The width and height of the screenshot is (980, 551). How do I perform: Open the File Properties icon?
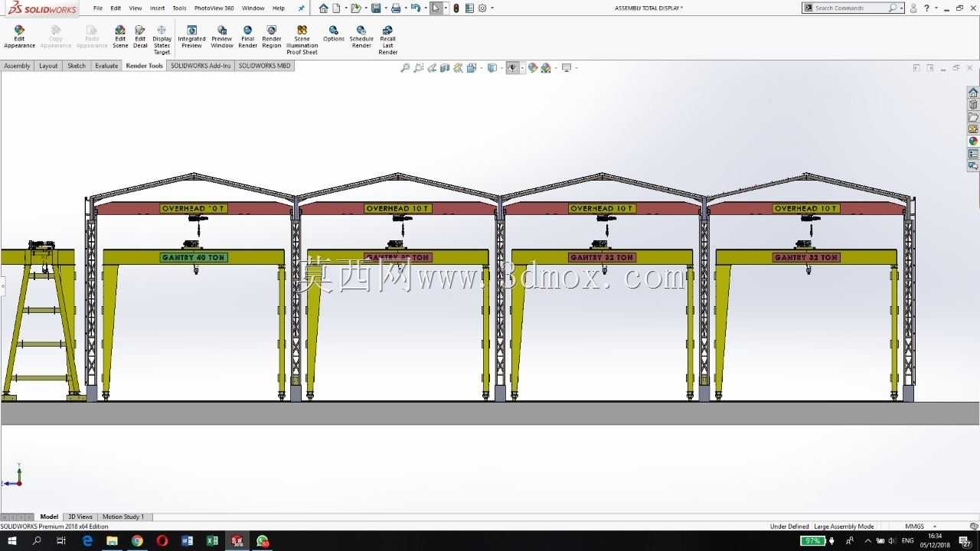click(x=469, y=8)
